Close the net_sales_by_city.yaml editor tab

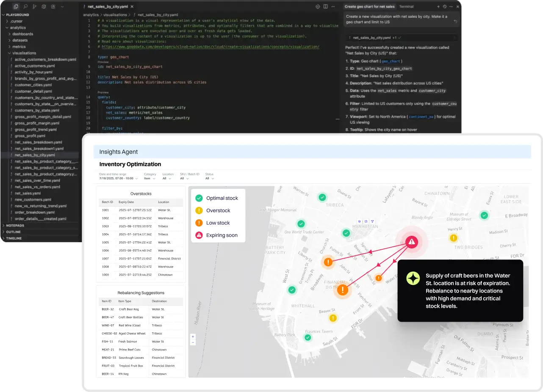132,7
